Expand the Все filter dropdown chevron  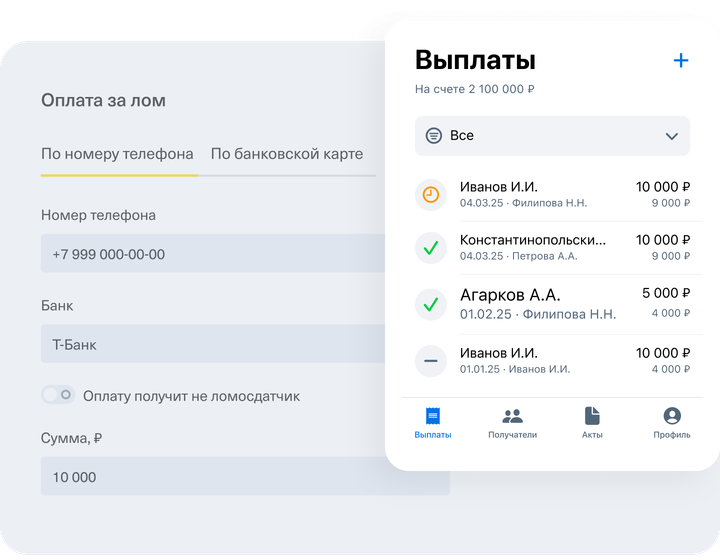672,136
